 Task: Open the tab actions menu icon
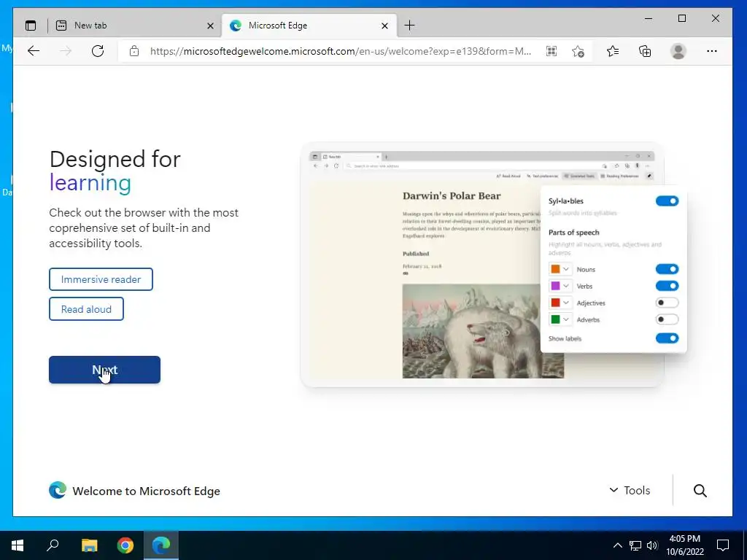coord(31,26)
